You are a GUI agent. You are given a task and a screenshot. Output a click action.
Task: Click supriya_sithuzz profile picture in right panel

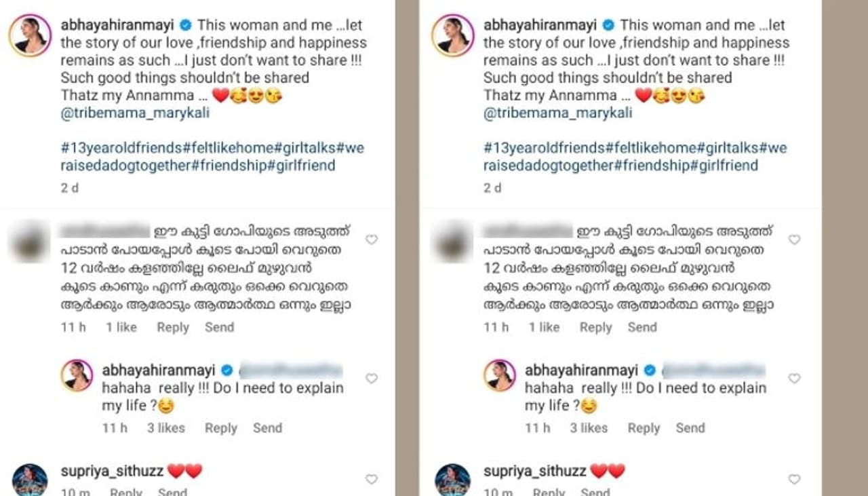click(452, 480)
